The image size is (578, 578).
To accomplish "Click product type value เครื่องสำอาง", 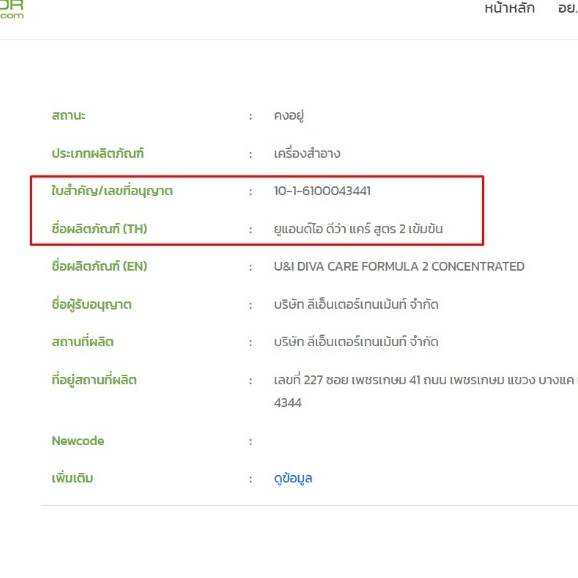I will [x=307, y=153].
